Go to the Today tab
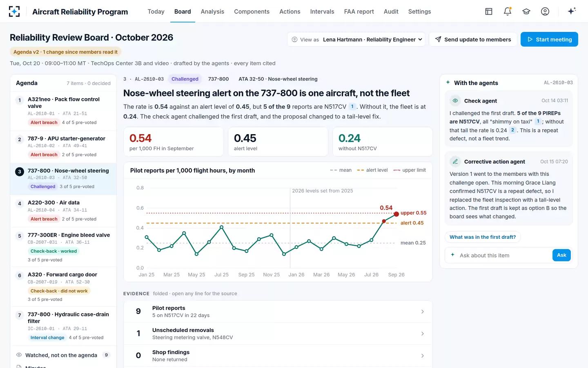The height and width of the screenshot is (368, 588). [x=156, y=11]
